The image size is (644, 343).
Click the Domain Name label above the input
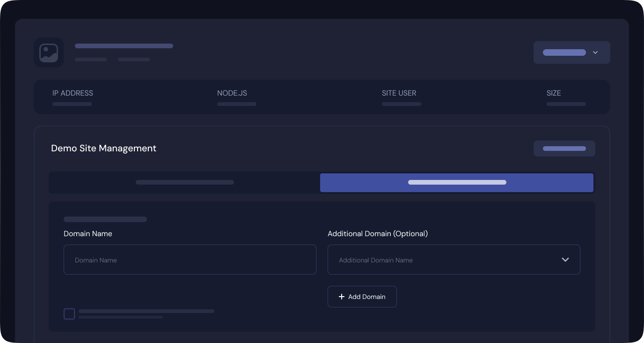pos(88,233)
